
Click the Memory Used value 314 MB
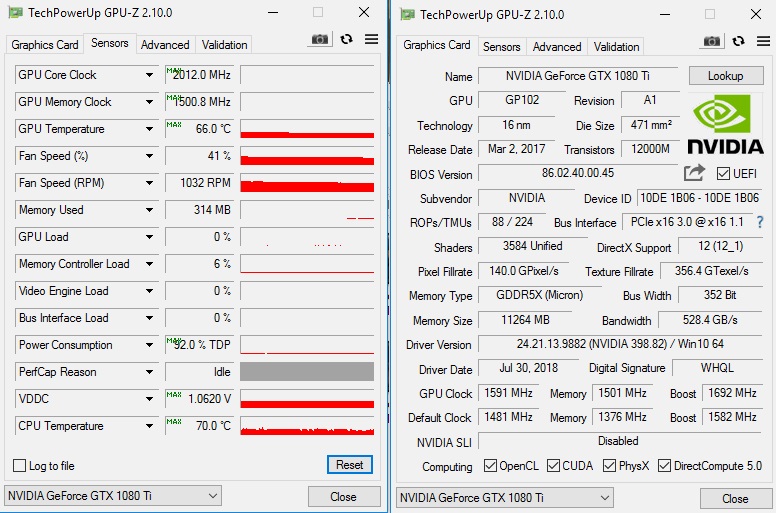click(198, 210)
